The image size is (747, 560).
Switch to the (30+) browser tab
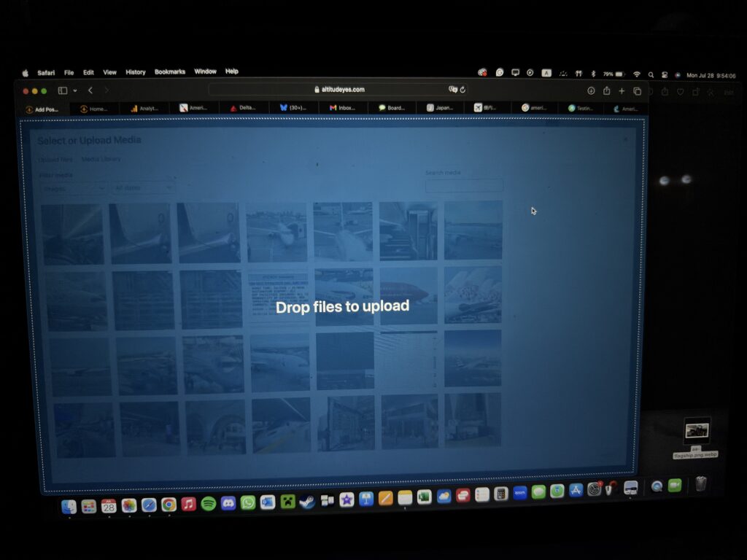(293, 108)
